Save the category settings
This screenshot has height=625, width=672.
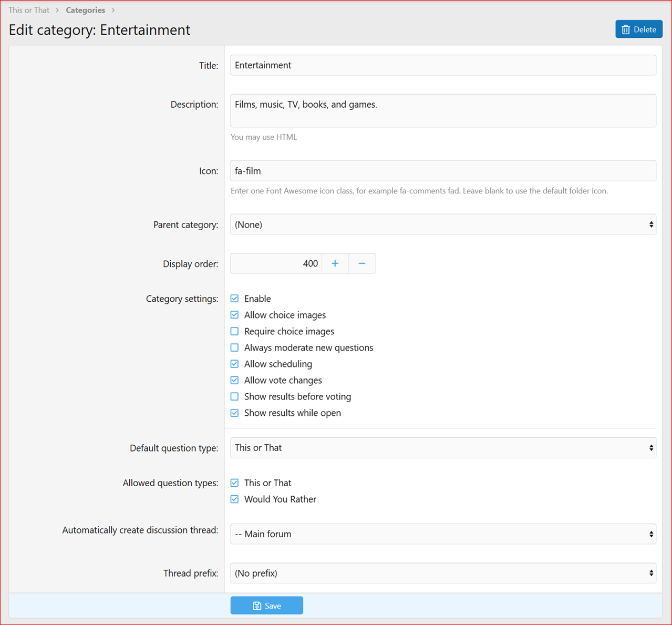tap(267, 606)
